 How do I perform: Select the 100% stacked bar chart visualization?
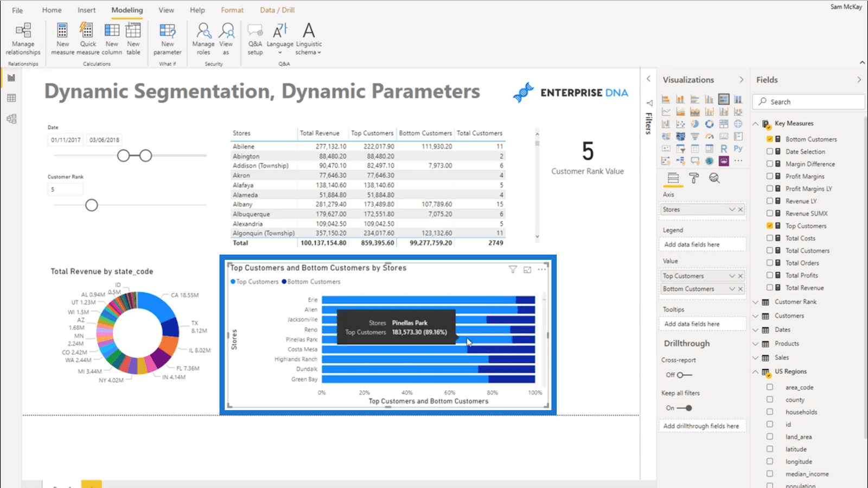(724, 99)
